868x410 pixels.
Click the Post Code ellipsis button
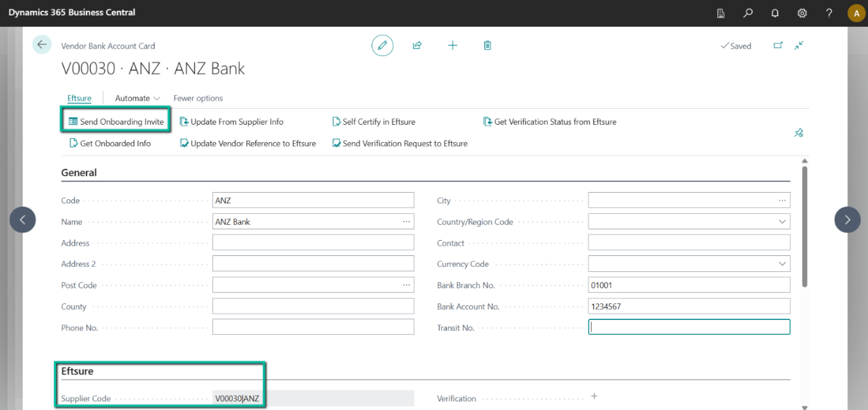406,285
